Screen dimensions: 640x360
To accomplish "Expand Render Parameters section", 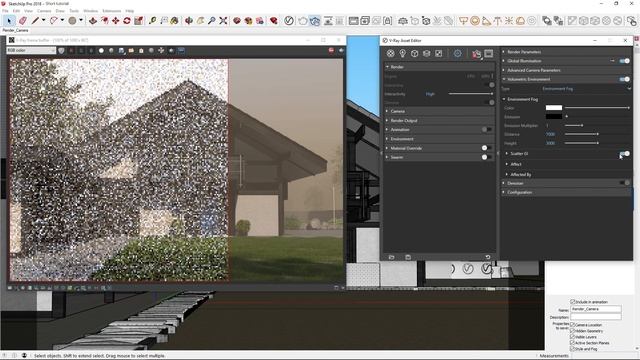I will [567, 52].
